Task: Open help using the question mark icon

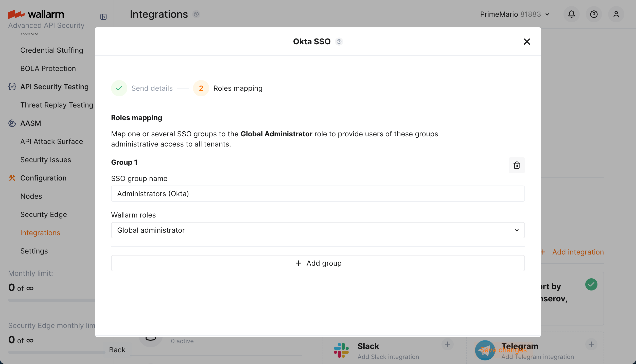Action: (594, 14)
